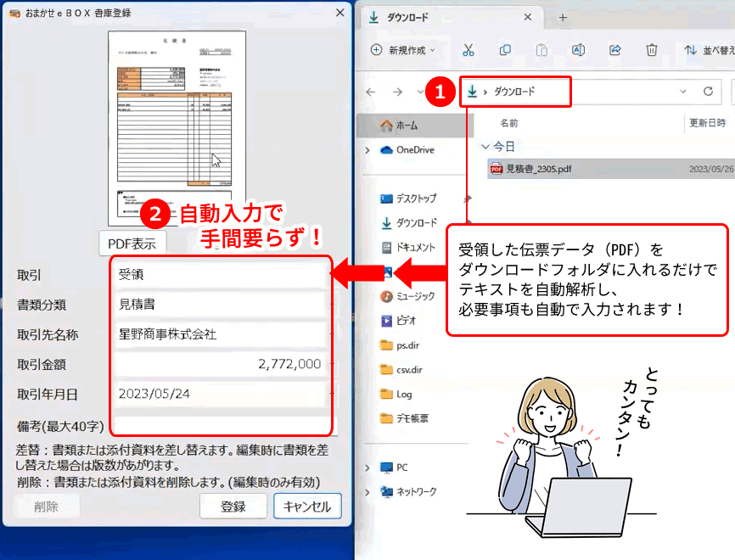
Task: Click the Delete trash can icon
Action: pyautogui.click(x=651, y=50)
